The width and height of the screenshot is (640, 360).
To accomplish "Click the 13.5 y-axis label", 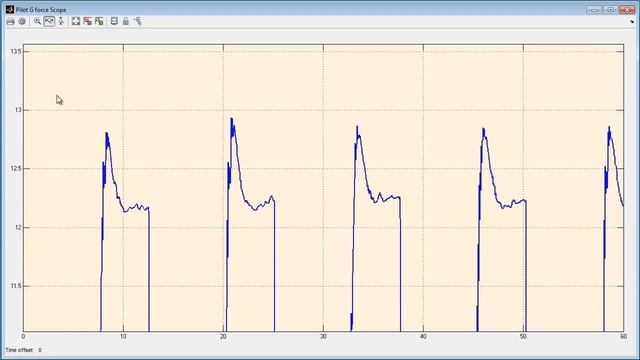I will pyautogui.click(x=16, y=51).
